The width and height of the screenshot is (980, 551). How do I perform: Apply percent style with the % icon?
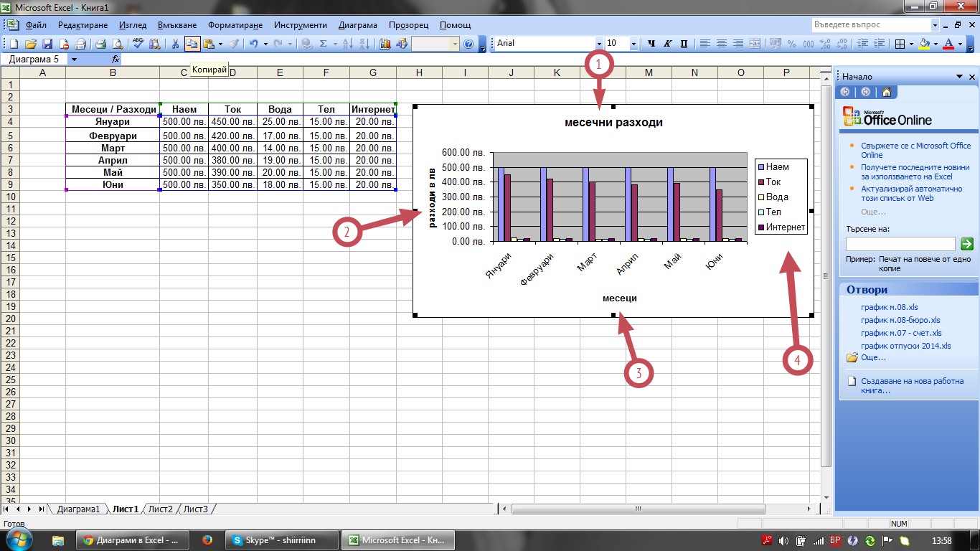click(x=792, y=44)
